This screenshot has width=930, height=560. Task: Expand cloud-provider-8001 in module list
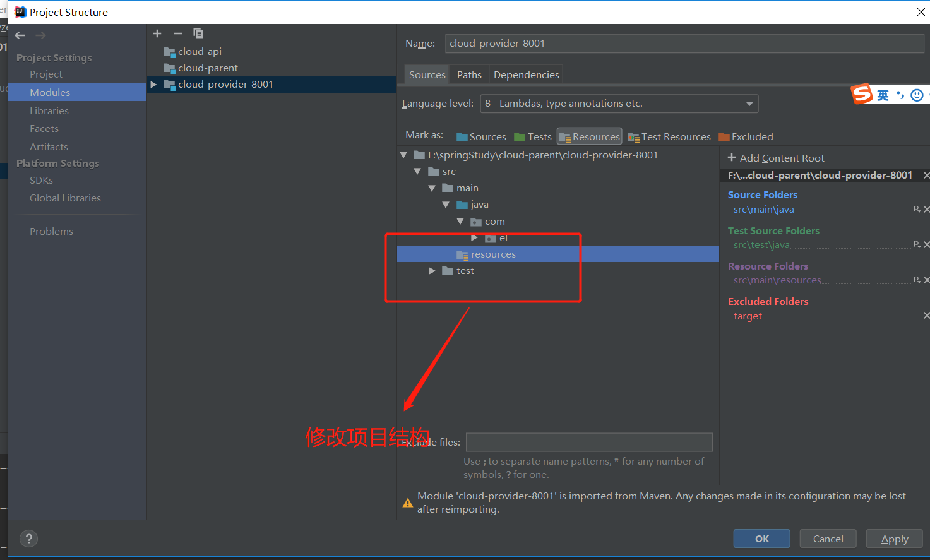click(153, 85)
